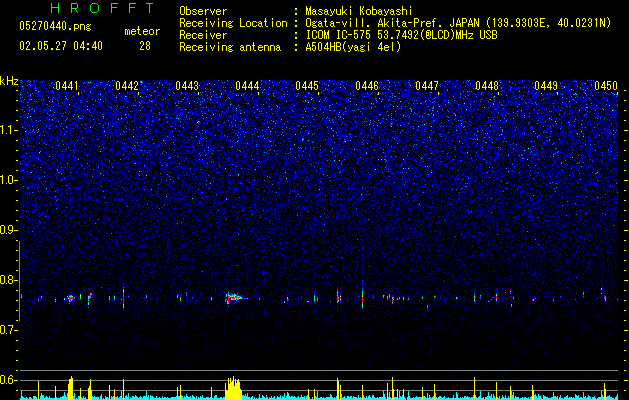This screenshot has height=400, width=629.
Task: Click observer name Masayuki Kobayashi
Action: [359, 11]
